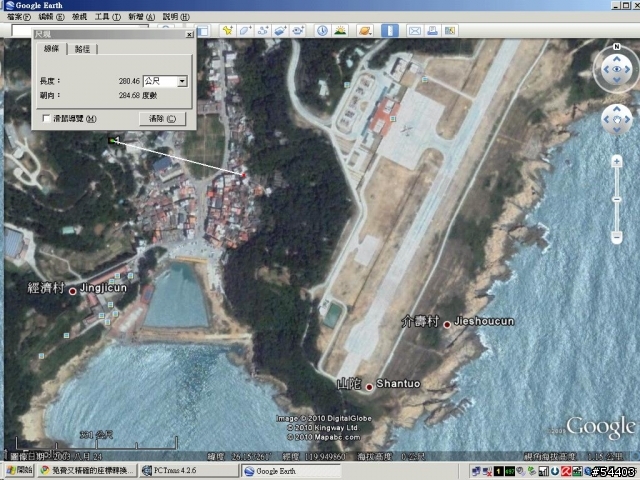Click the Shantuo place marker
The image size is (640, 480).
point(369,387)
